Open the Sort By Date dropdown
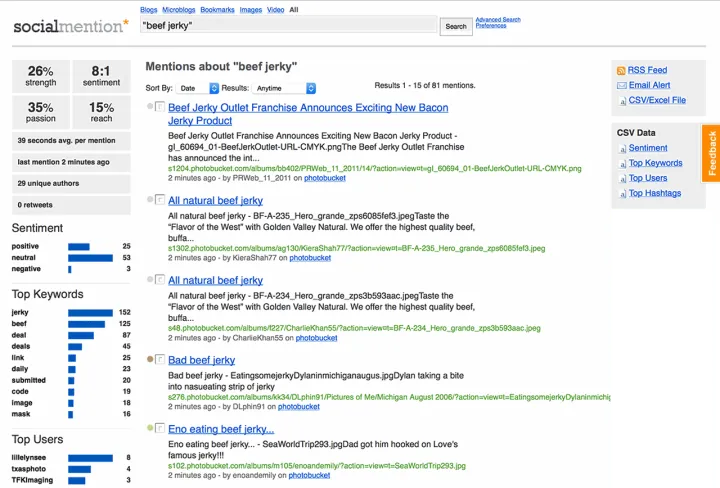Screen dimensions: 720x488 click(201, 88)
